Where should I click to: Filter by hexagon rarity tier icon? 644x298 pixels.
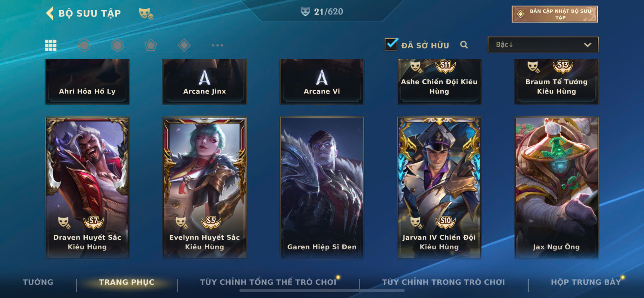(x=117, y=45)
